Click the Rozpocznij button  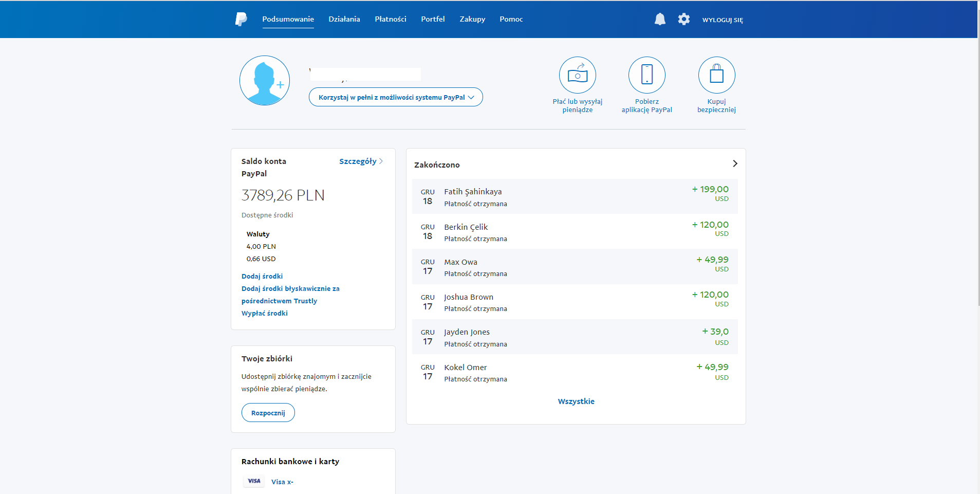pyautogui.click(x=268, y=413)
